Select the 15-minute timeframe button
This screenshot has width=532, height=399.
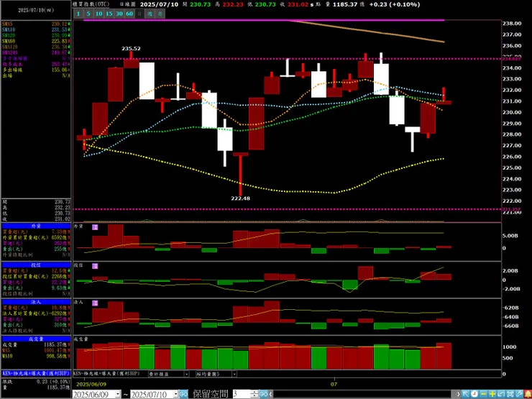[x=109, y=14]
